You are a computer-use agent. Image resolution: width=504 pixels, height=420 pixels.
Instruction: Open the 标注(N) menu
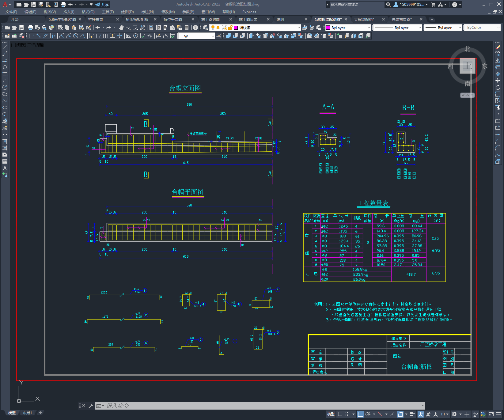147,12
